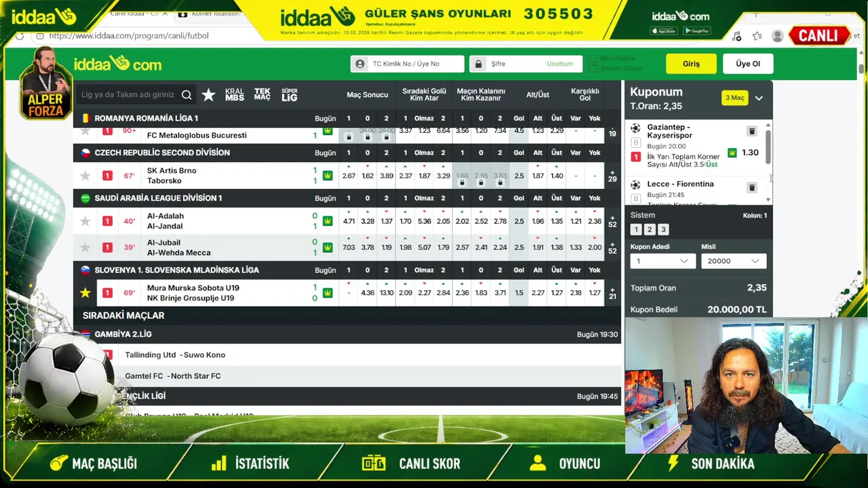Collapse the Kuponum panel chevron

tap(759, 98)
